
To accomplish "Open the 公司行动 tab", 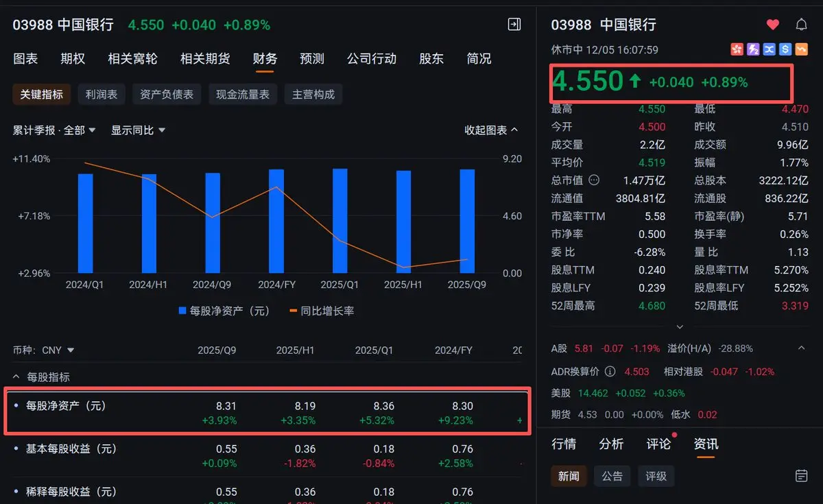I will pyautogui.click(x=372, y=59).
